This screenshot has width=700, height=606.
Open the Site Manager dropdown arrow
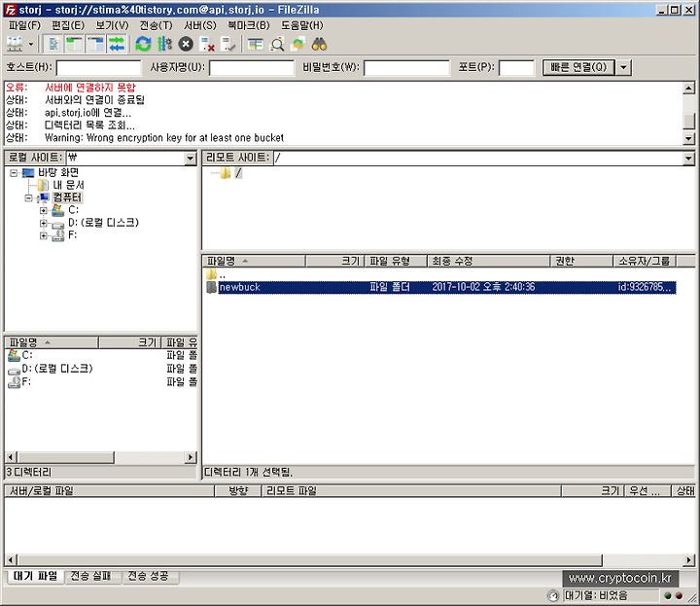pyautogui.click(x=31, y=44)
